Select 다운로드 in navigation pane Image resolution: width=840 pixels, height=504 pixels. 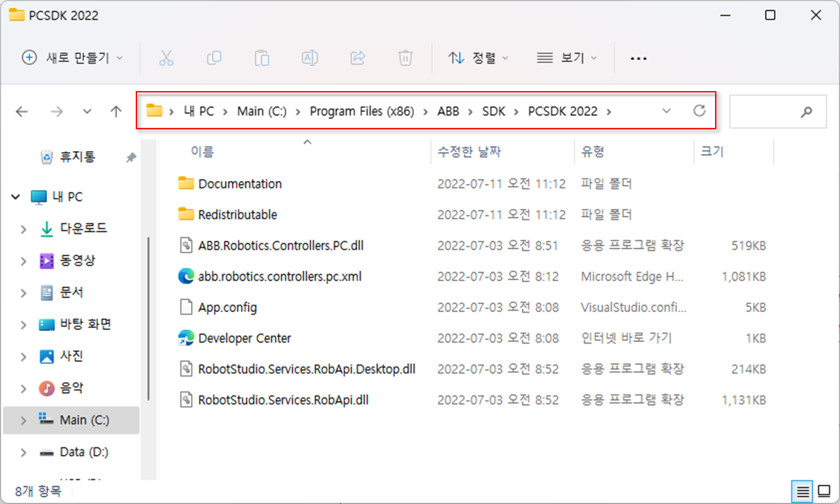(83, 229)
